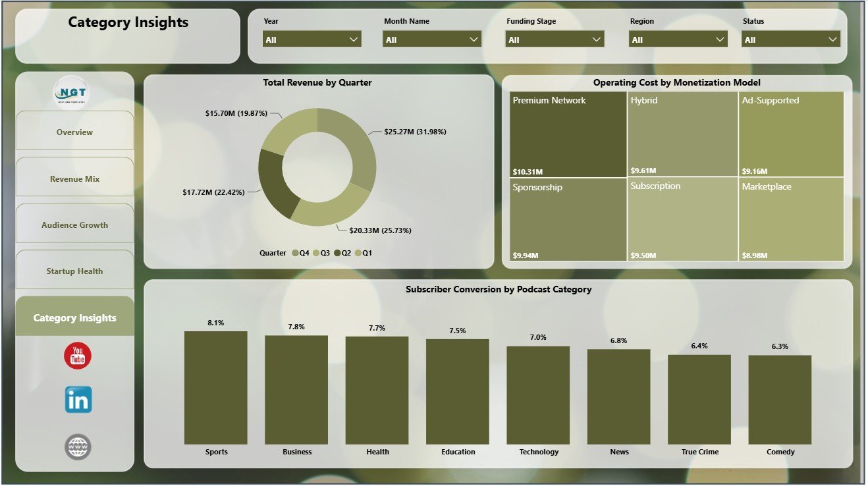Click the $15.70M (19.87%) donut label
The width and height of the screenshot is (868, 486).
(x=236, y=113)
